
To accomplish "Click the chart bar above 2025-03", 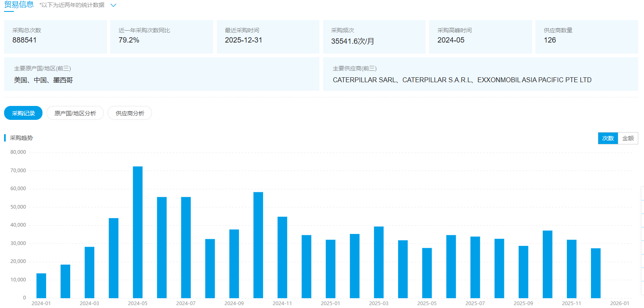I will 379,262.
